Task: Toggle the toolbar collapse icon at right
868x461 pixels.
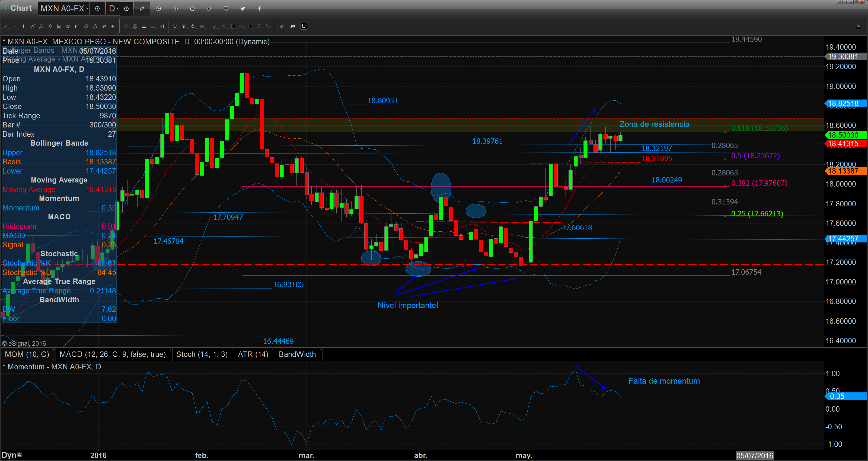Action: point(858,26)
